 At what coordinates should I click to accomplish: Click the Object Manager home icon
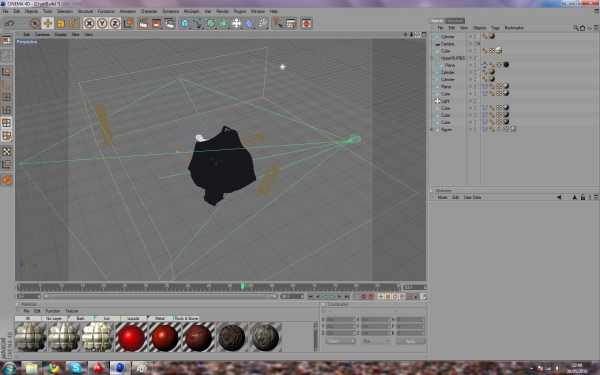582,28
